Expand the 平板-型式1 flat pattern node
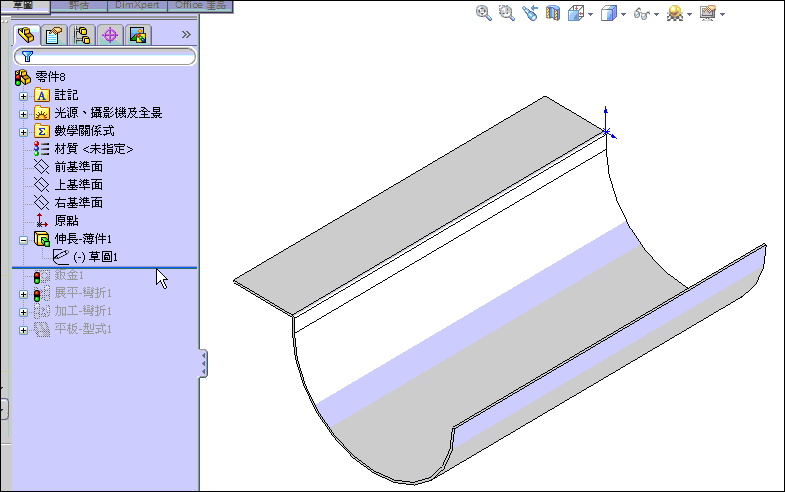This screenshot has width=785, height=492. pos(23,330)
